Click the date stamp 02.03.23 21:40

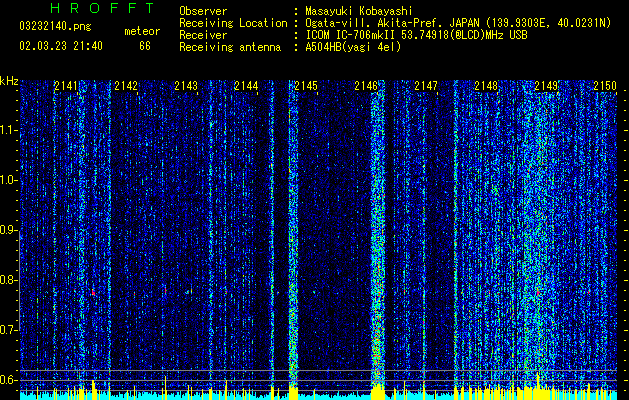point(61,46)
